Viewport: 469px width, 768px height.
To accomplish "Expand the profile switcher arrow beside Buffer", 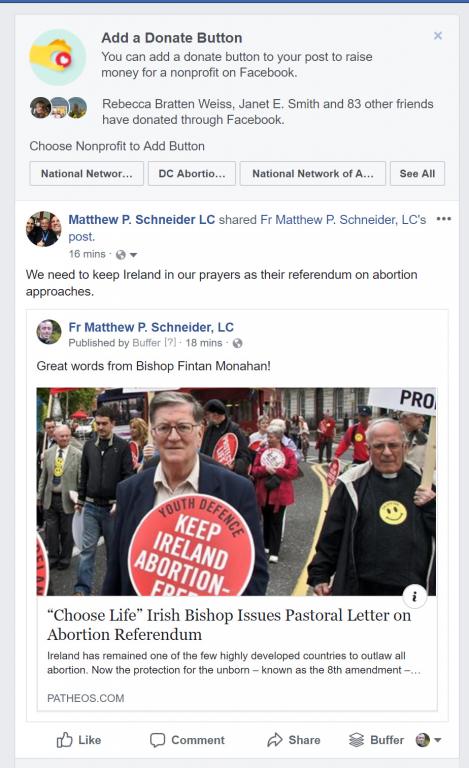I will coord(438,740).
